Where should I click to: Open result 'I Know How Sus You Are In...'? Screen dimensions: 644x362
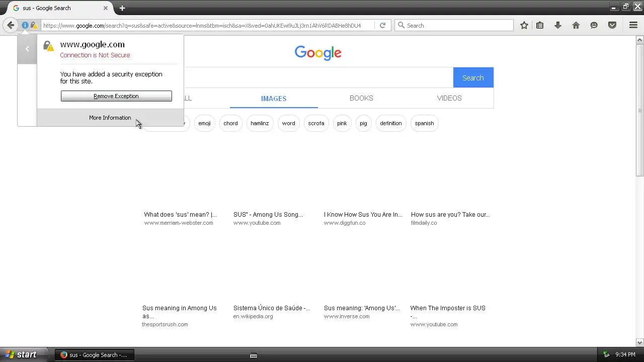click(363, 215)
